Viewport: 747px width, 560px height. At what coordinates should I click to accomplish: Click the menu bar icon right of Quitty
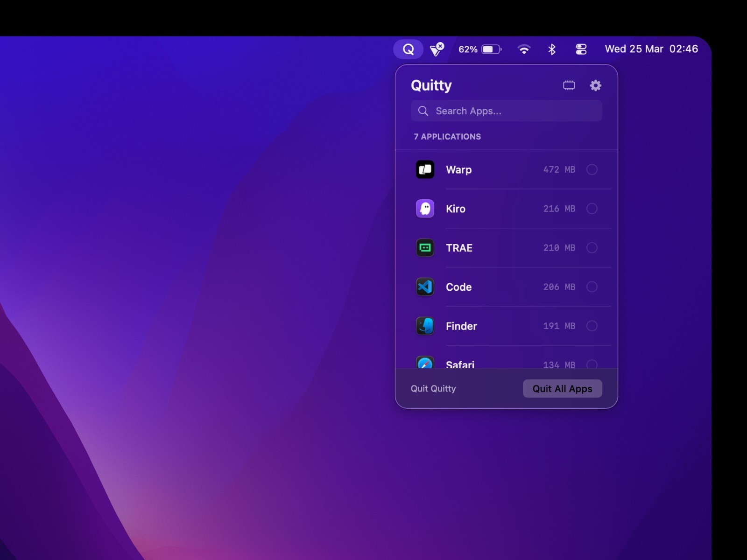tap(437, 49)
